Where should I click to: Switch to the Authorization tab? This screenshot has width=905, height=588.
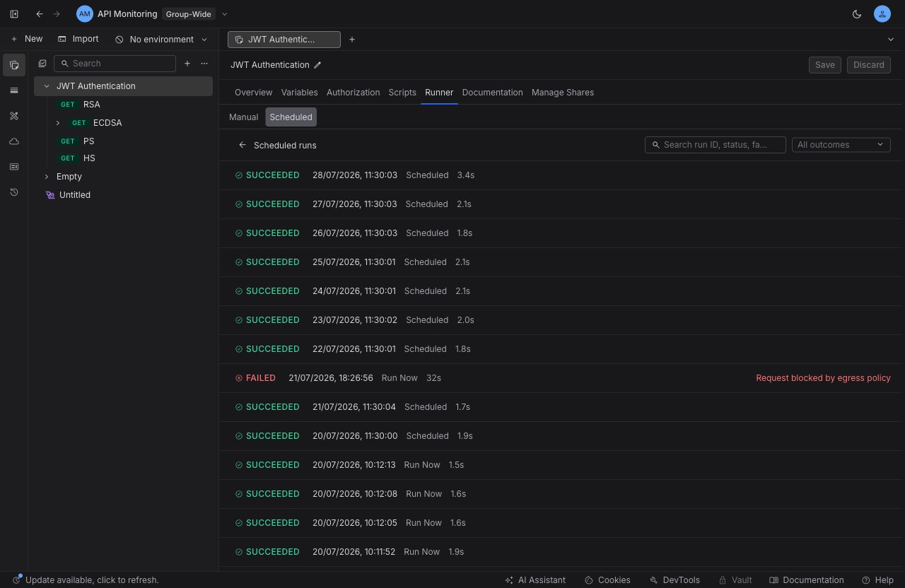point(353,93)
